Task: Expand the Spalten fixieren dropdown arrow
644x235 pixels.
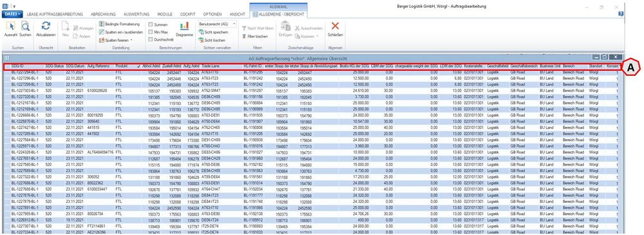Action: 131,41
